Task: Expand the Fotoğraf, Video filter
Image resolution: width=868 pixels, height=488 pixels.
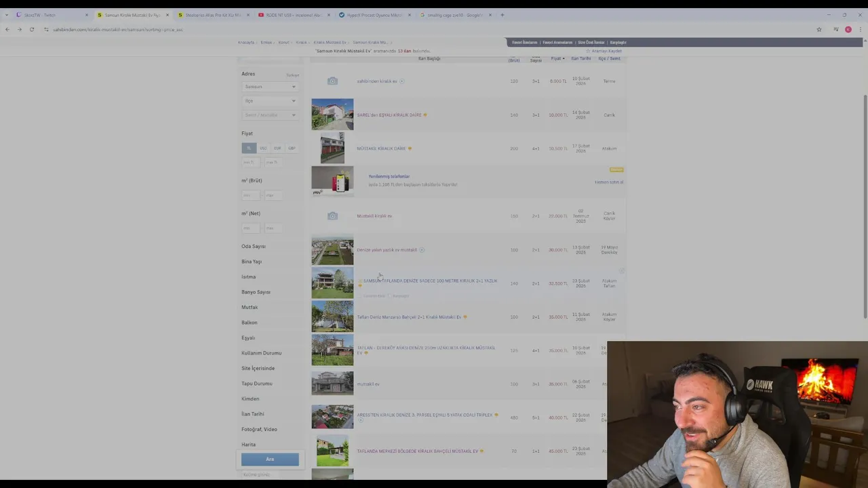Action: [x=259, y=429]
